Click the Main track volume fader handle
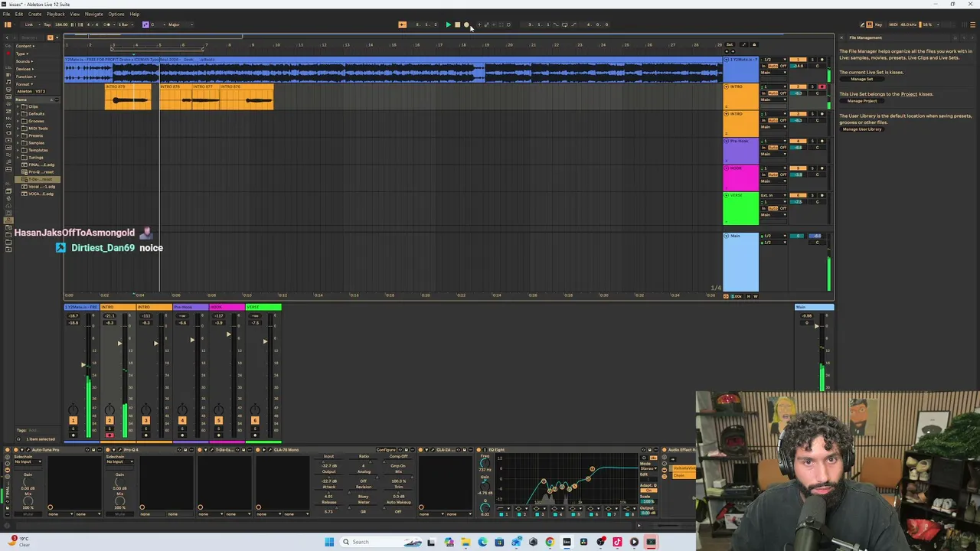 816,327
